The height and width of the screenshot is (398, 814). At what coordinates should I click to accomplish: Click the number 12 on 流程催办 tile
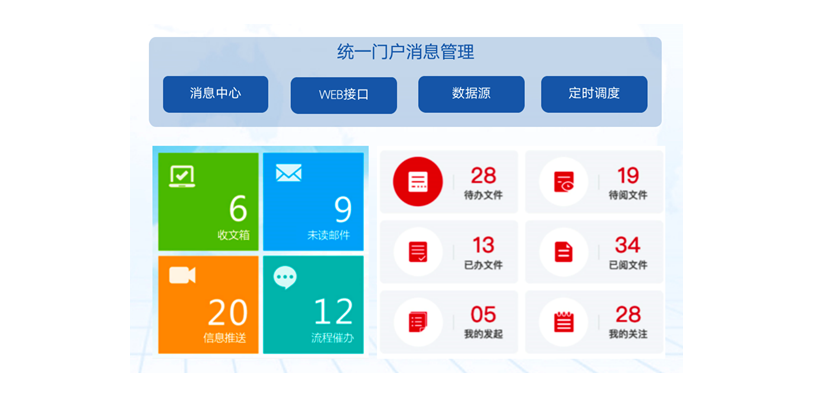(x=333, y=312)
